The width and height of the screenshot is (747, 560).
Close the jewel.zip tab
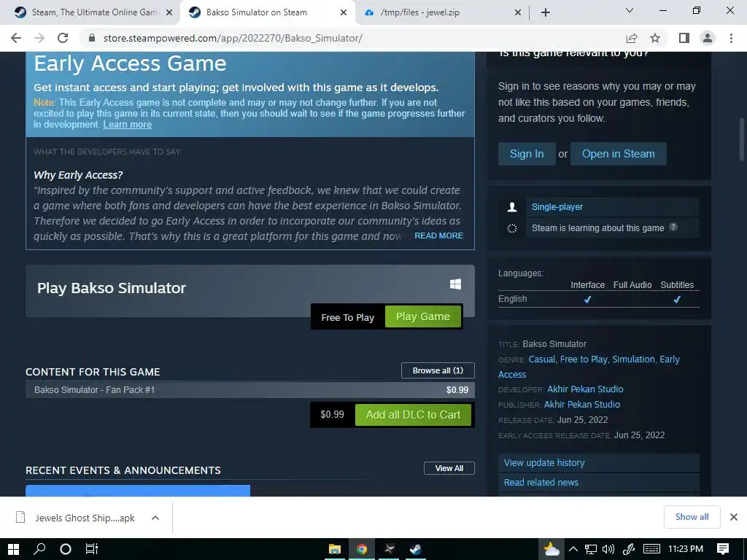point(518,12)
